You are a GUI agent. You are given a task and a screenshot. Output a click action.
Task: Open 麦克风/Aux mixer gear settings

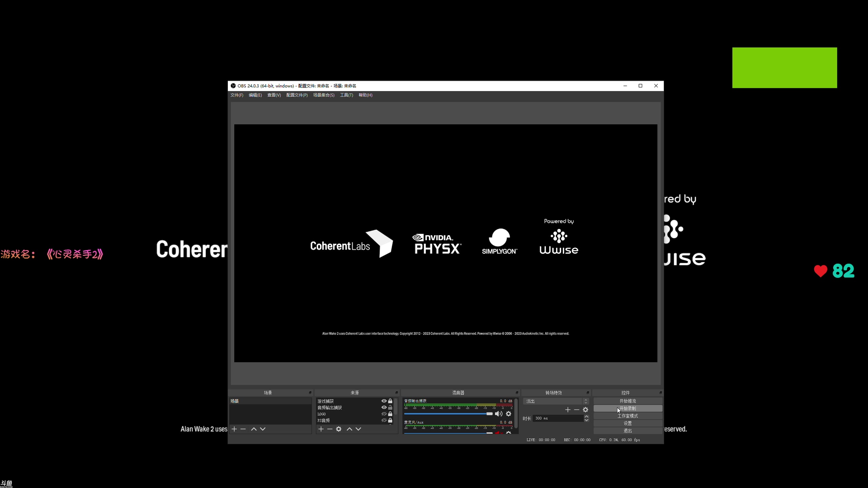point(509,433)
